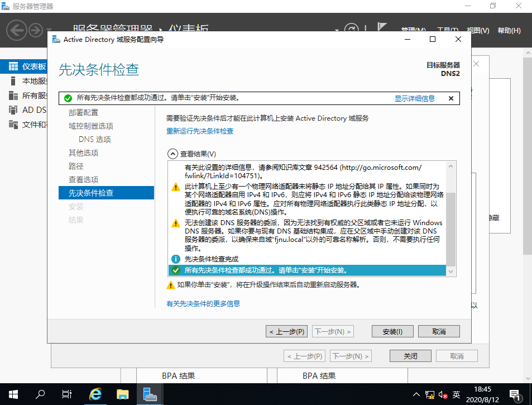Select 其他选项 step in sidebar
This screenshot has height=405, width=532.
coord(84,153)
